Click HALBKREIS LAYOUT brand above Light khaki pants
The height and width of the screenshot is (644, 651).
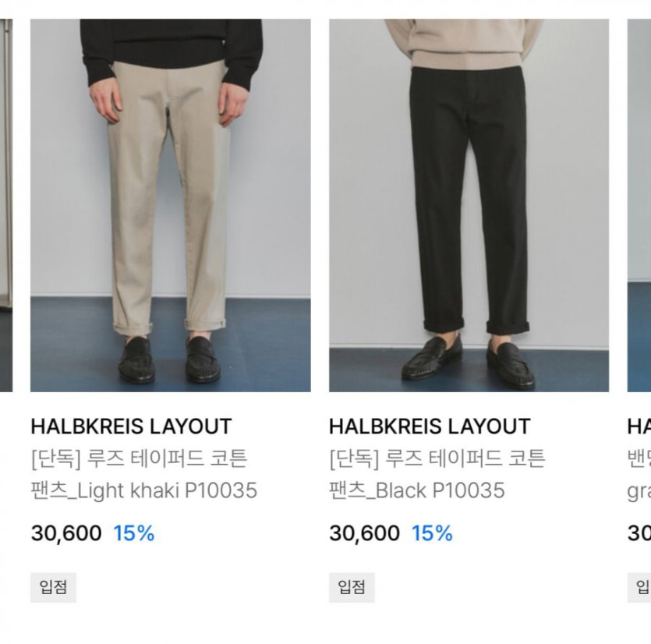[x=131, y=426]
